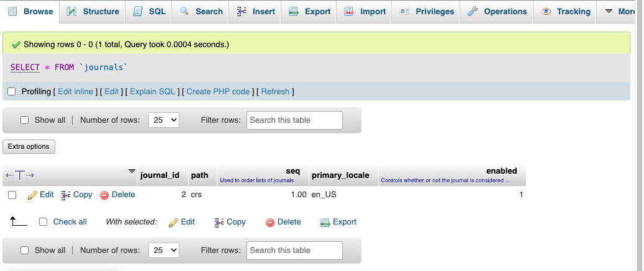The width and height of the screenshot is (644, 271).
Task: Click the With selected Copy icon
Action: 219,222
